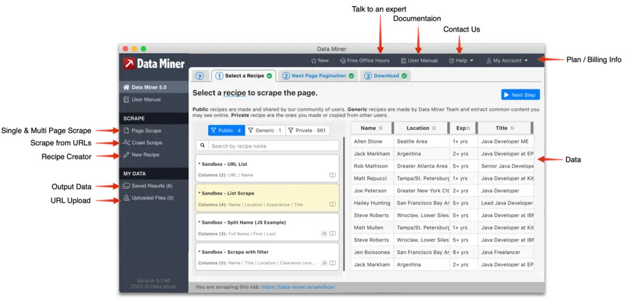Open the My Account dropdown

tap(507, 60)
